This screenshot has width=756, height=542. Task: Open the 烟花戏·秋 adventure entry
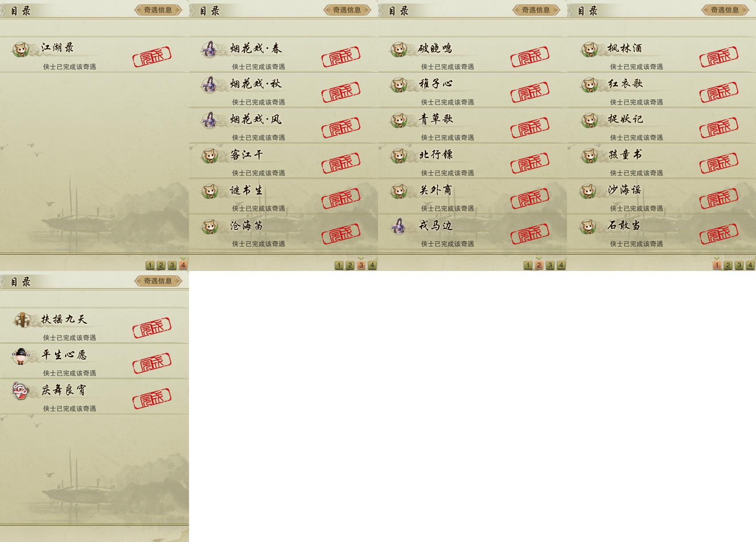pos(283,90)
